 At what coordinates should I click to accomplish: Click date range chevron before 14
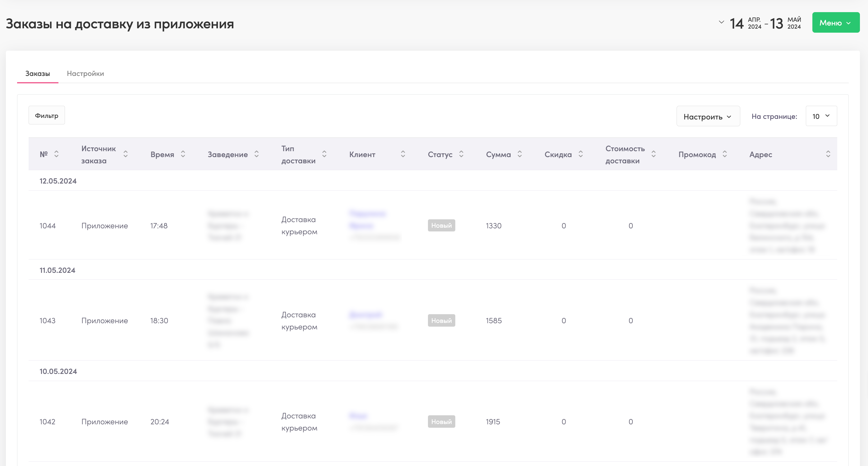(x=721, y=22)
